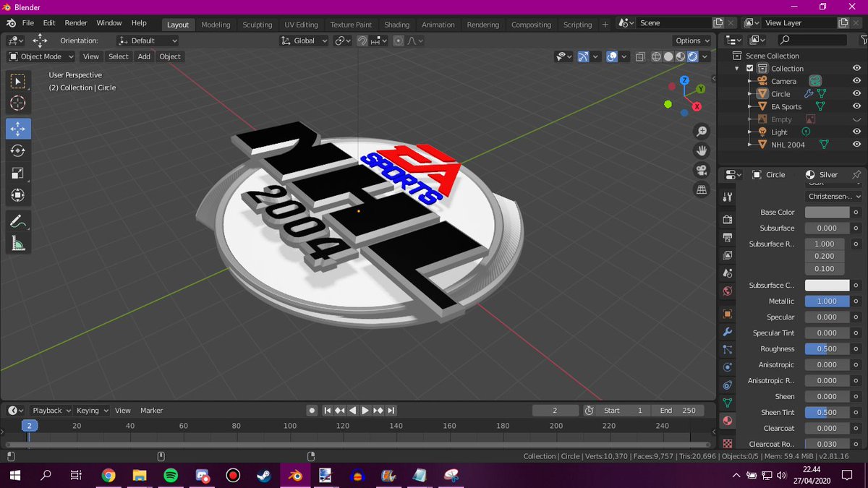Viewport: 868px width, 488px height.
Task: Select the Cursor tool
Action: 18,104
